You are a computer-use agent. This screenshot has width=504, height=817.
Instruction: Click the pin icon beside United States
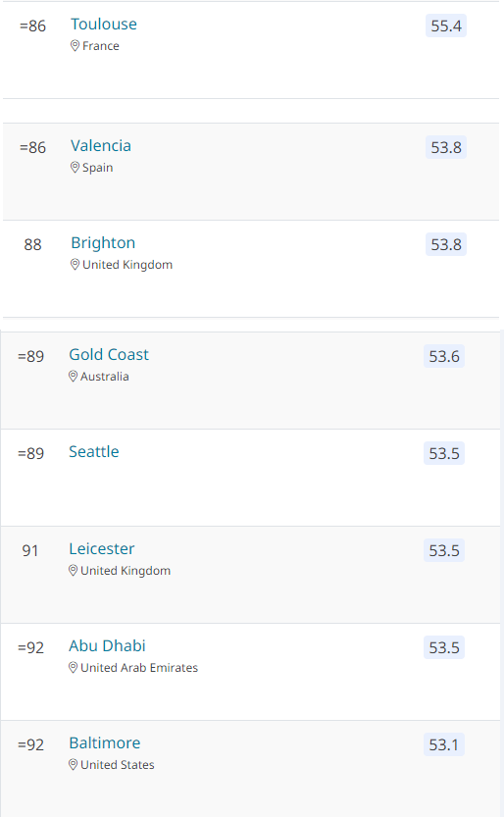click(x=74, y=765)
